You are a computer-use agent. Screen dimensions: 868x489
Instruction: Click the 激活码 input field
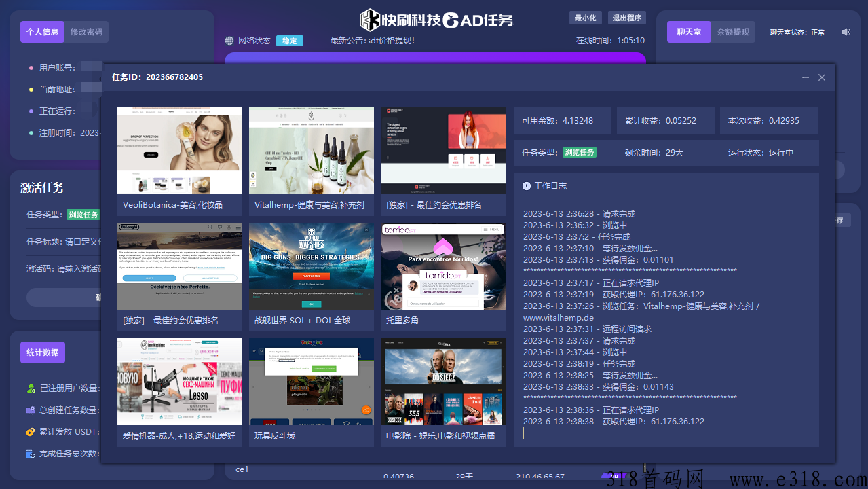pyautogui.click(x=79, y=268)
